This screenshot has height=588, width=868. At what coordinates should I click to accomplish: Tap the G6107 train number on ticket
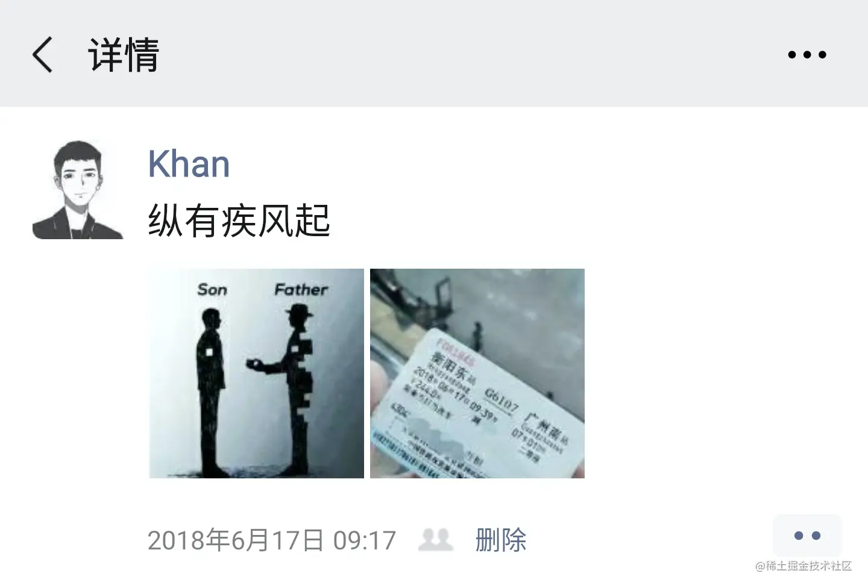click(x=501, y=401)
